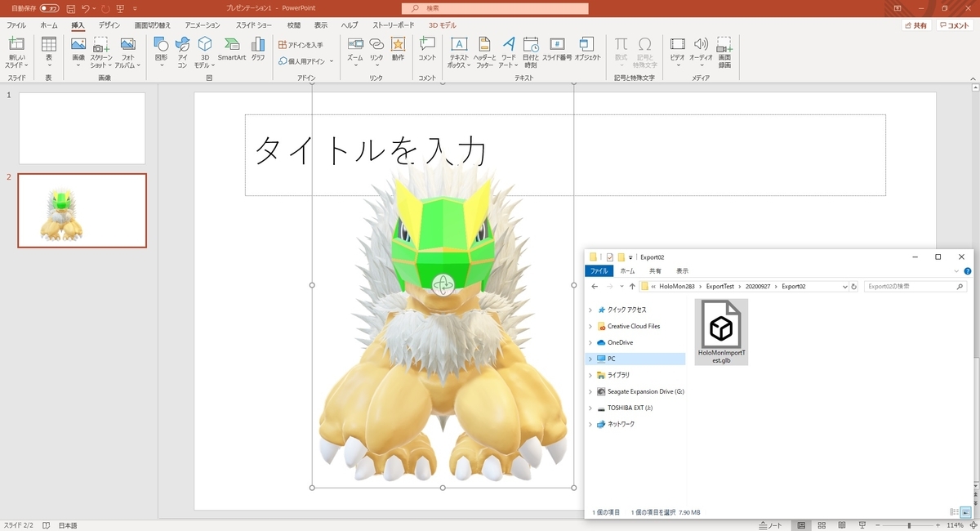
Task: Click the zoom slider in PowerPoint status bar
Action: tap(910, 524)
